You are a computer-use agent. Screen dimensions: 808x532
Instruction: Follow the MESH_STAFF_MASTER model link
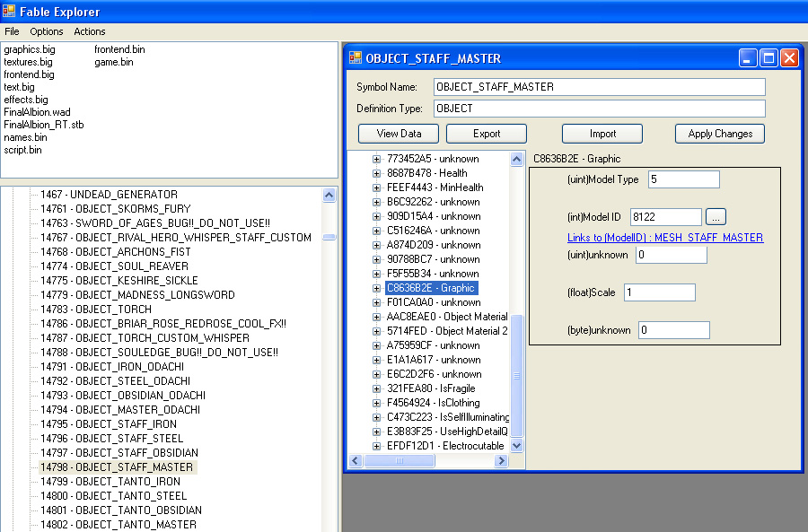point(665,238)
